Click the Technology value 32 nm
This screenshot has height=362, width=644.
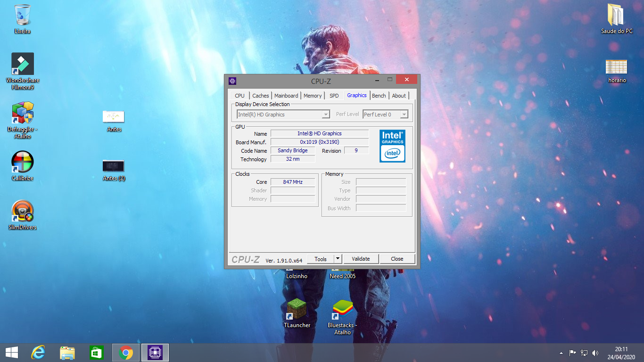293,159
